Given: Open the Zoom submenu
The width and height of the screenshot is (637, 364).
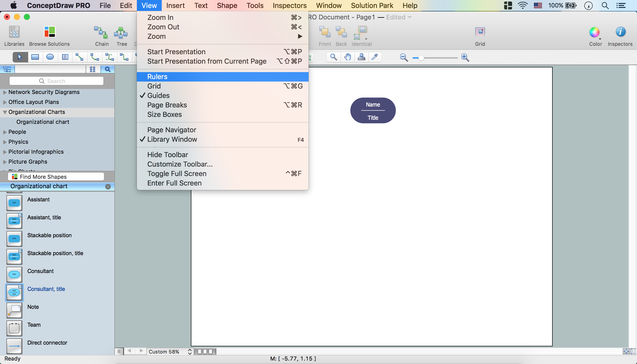Looking at the screenshot, I should coord(156,37).
